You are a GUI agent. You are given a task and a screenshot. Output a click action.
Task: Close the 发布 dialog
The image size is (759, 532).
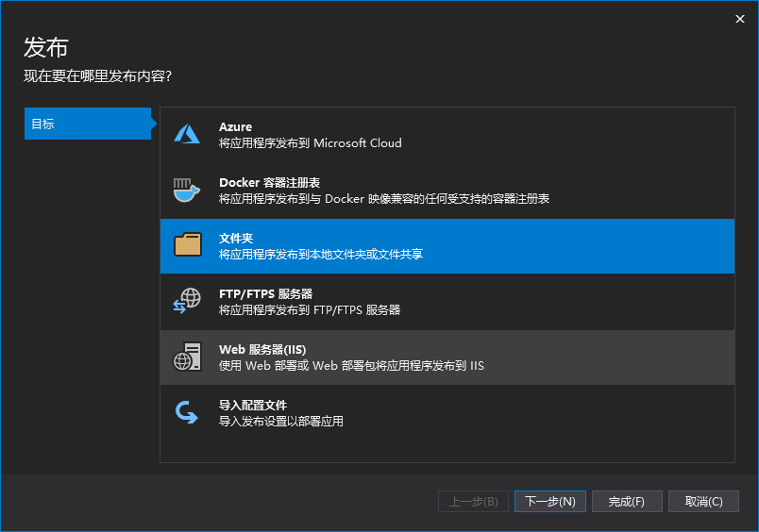click(x=739, y=19)
